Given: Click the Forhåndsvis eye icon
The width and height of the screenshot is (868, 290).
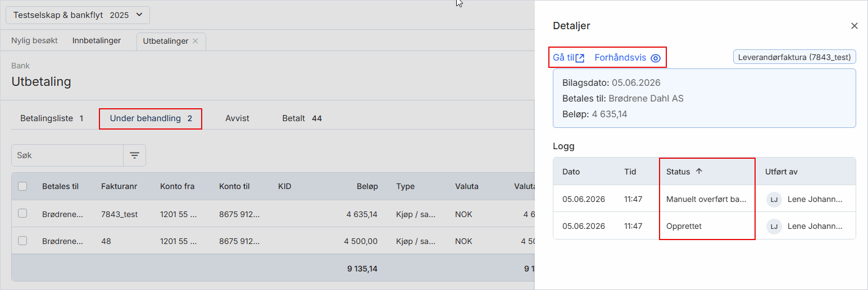Looking at the screenshot, I should (656, 58).
